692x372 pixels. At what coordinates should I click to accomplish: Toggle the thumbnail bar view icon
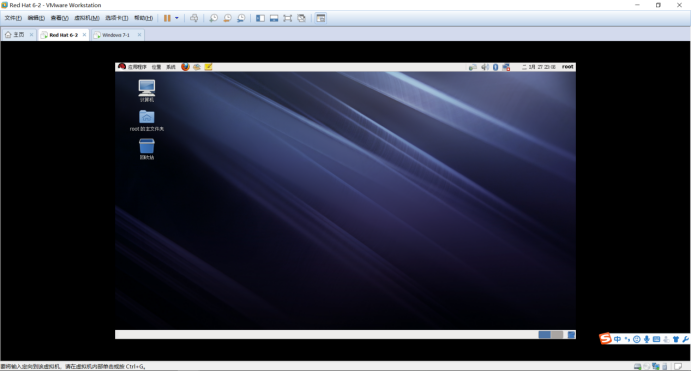274,18
